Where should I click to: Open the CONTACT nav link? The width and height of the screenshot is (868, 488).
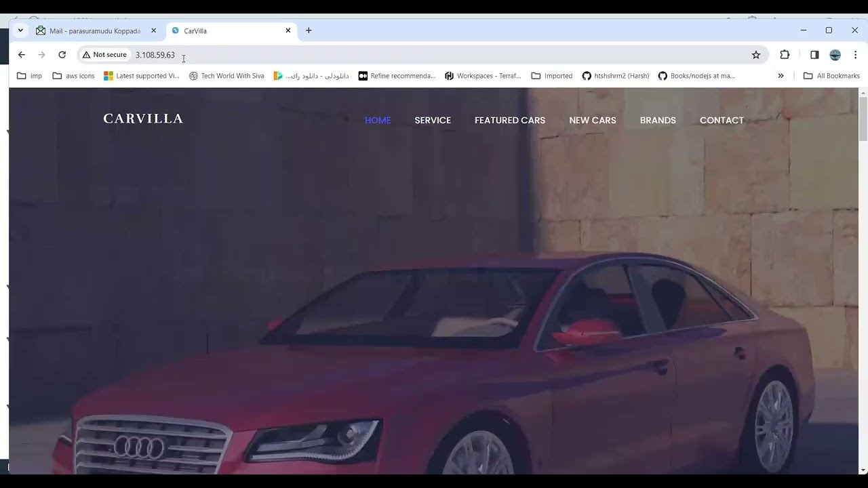click(x=722, y=120)
